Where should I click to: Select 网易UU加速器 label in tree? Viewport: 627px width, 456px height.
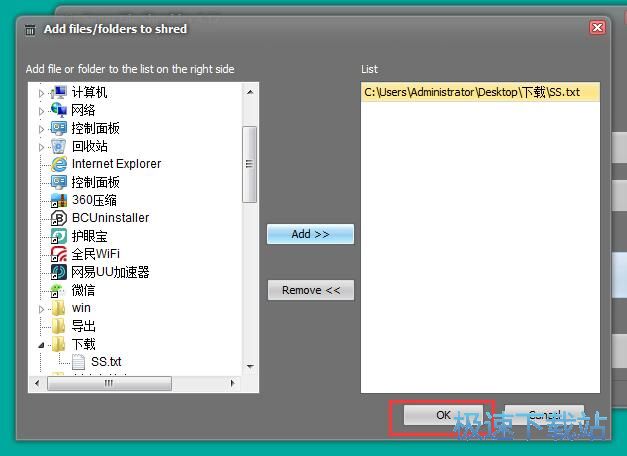110,272
